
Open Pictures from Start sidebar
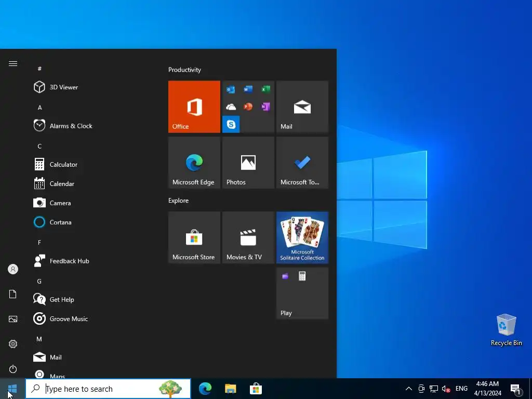13,319
